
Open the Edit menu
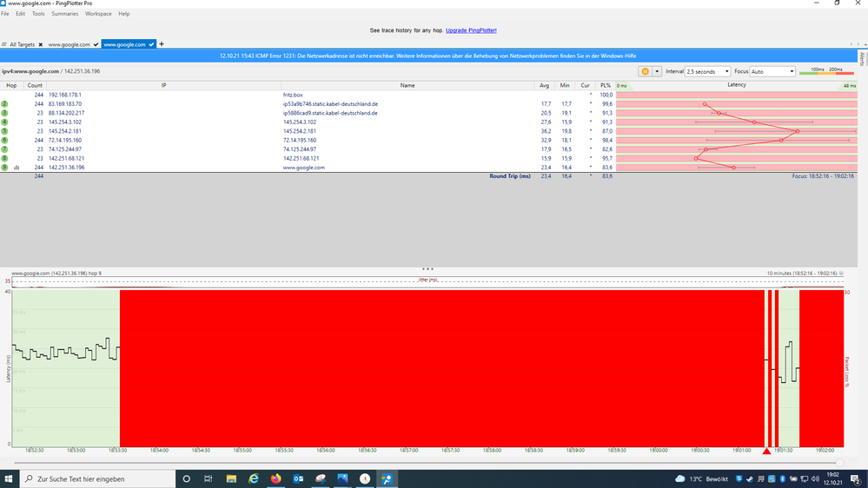tap(21, 14)
